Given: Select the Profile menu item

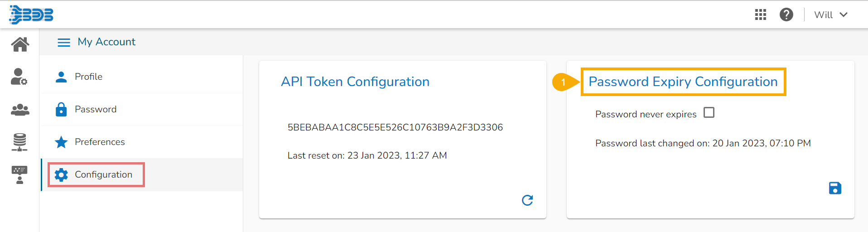Looking at the screenshot, I should [x=88, y=77].
